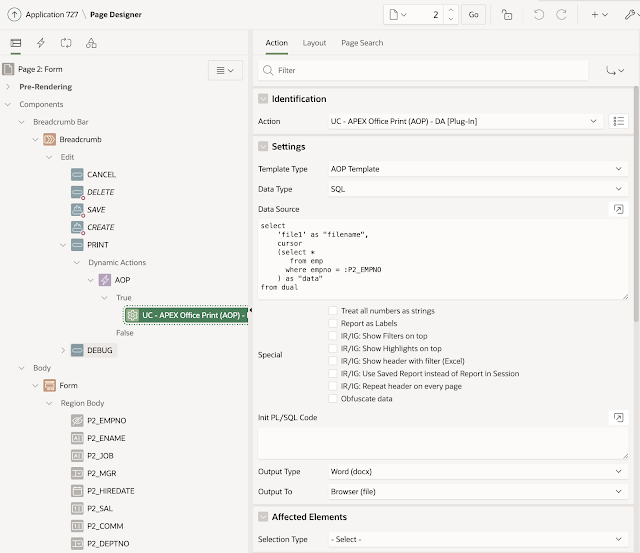
Task: Expand the DEBUG node chevron
Action: [x=63, y=350]
